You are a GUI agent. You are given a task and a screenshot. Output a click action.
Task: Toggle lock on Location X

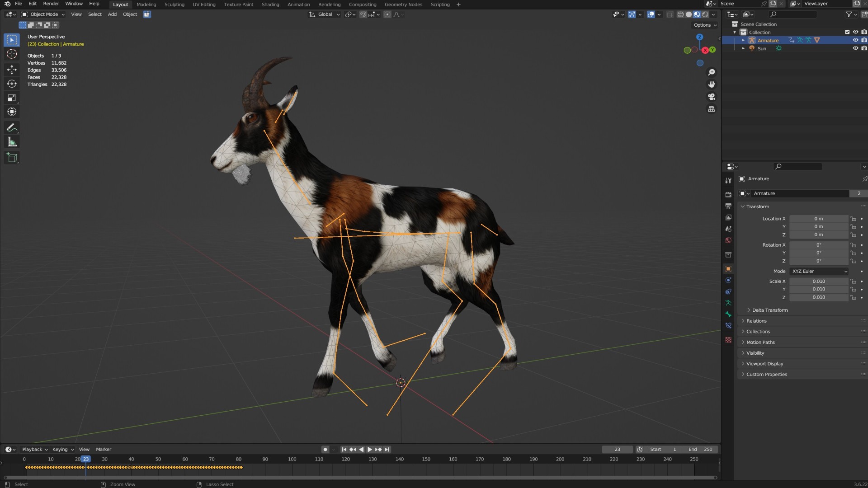(853, 219)
